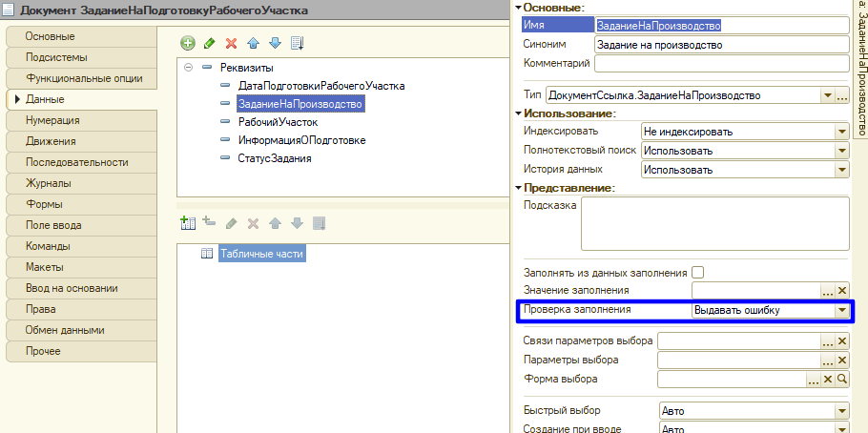Click the ellipsis button beside the Тип field
The width and height of the screenshot is (868, 433).
coord(841,96)
